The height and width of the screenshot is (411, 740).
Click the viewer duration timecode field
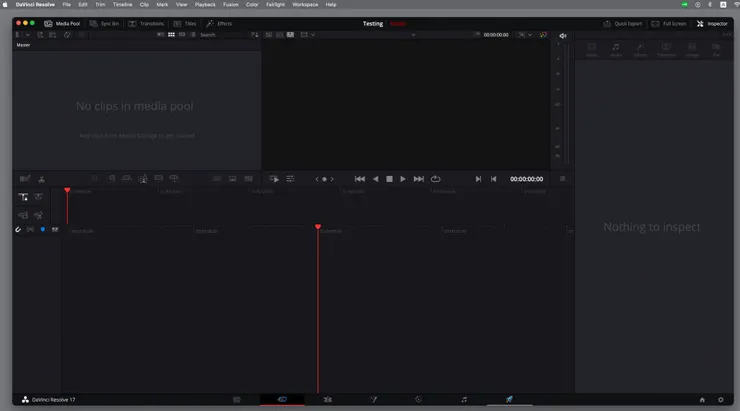pos(496,35)
